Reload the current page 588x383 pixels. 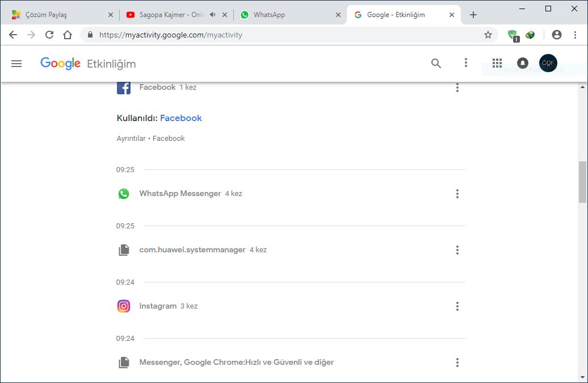coord(49,35)
